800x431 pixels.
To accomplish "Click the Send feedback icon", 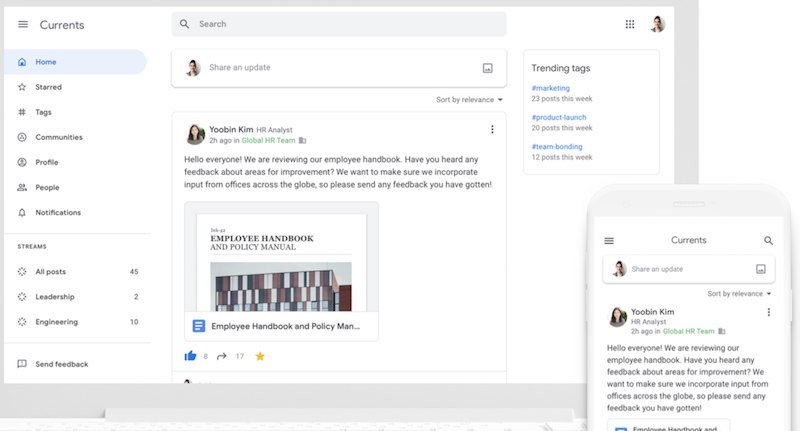I will (22, 364).
